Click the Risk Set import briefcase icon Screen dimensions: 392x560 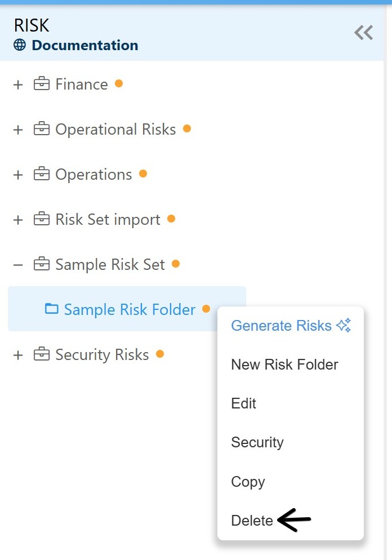coord(42,220)
